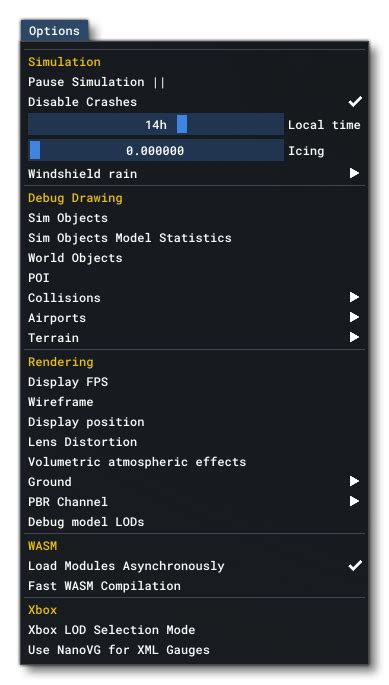389x685 pixels.
Task: Click the Icing value field
Action: [x=156, y=151]
